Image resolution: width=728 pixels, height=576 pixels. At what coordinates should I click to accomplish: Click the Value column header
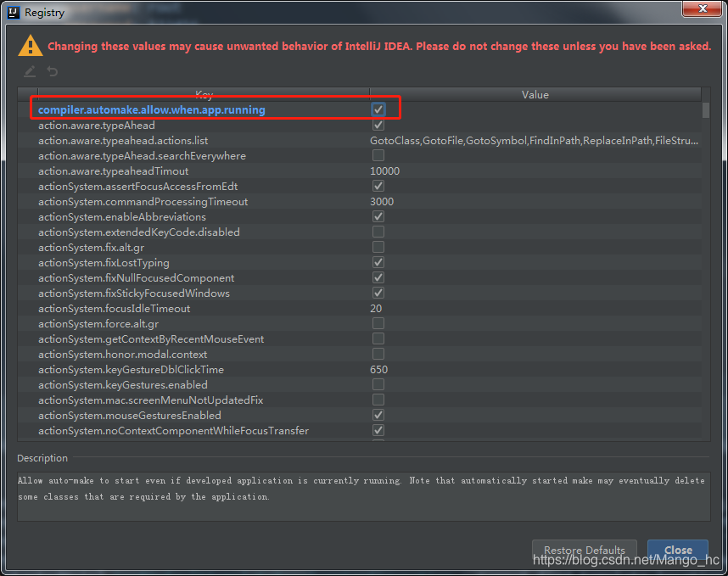click(535, 94)
